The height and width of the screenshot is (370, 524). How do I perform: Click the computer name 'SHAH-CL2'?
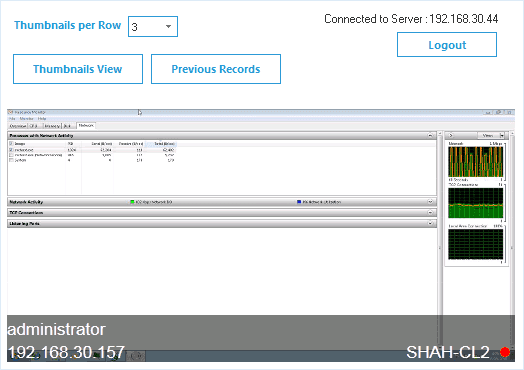[448, 352]
